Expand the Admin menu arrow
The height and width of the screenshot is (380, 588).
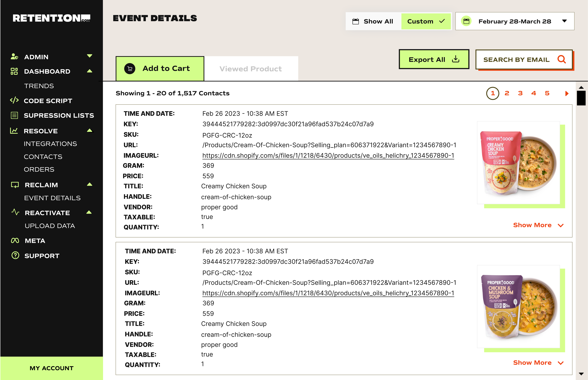tap(89, 56)
